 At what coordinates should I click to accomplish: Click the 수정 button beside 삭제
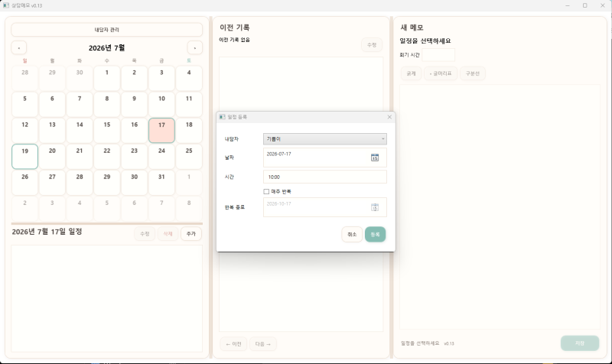pos(145,234)
